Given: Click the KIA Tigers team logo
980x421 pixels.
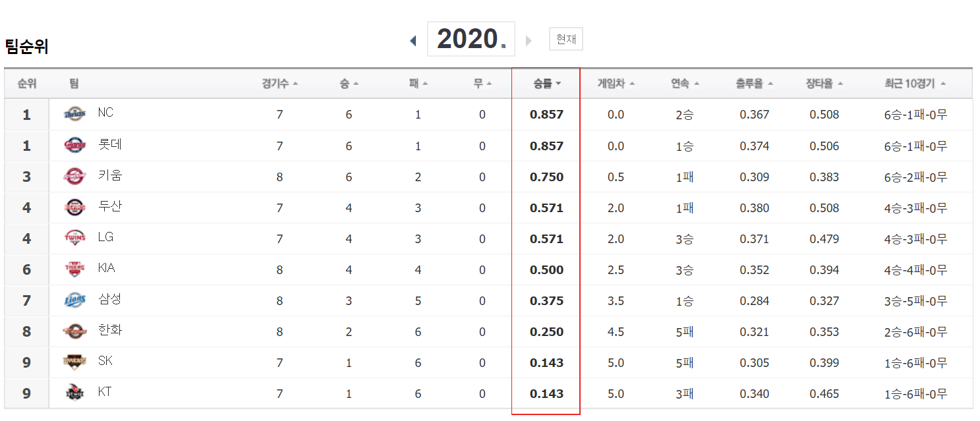Looking at the screenshot, I should [74, 269].
